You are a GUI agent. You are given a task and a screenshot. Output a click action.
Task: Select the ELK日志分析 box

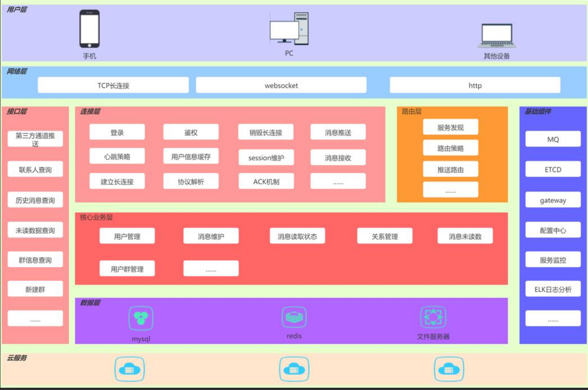[553, 289]
